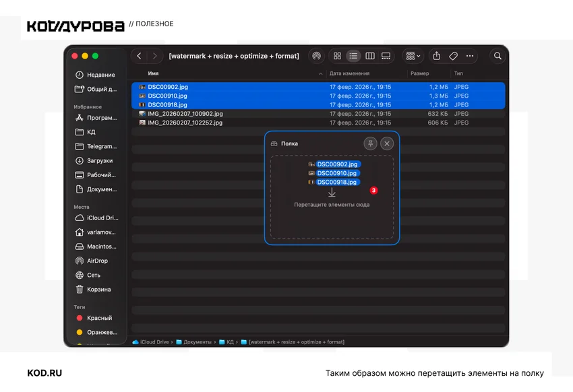
Task: Sort by the Имя column header
Action: coord(153,73)
